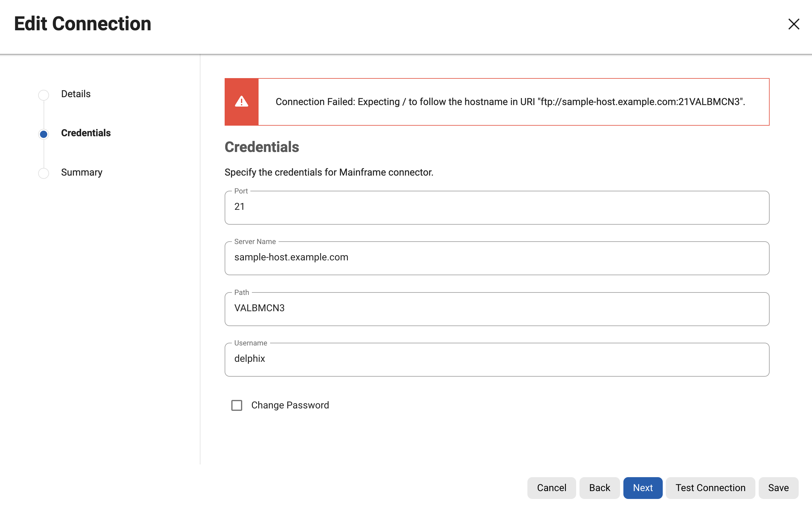Select the Credentials step label
This screenshot has height=505, width=812.
click(x=85, y=133)
